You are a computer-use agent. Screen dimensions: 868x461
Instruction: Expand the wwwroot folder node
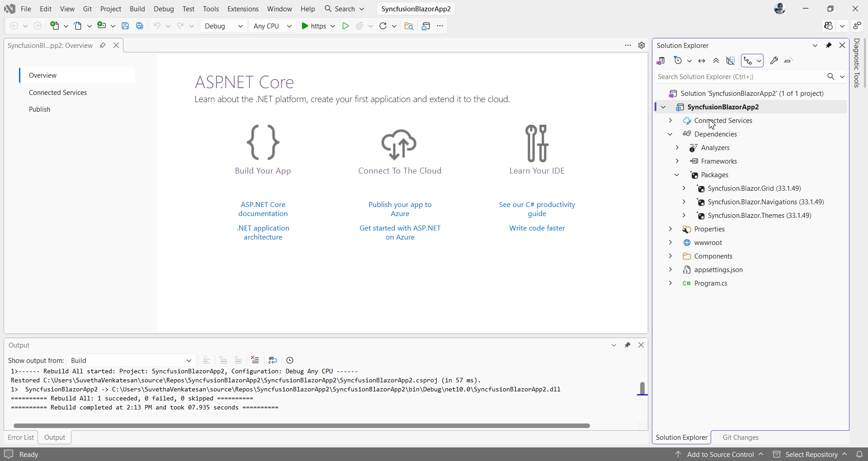click(x=670, y=243)
